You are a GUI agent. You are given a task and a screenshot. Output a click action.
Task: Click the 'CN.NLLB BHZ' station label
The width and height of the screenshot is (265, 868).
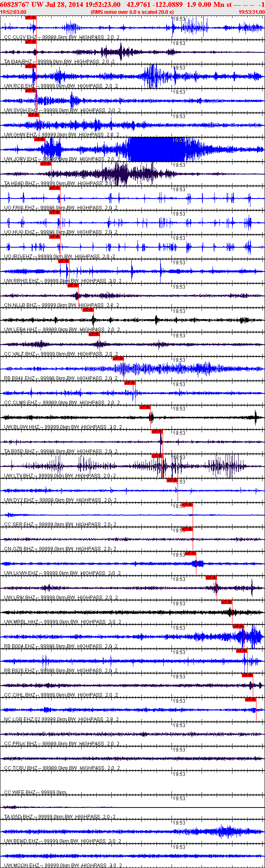pyautogui.click(x=20, y=305)
